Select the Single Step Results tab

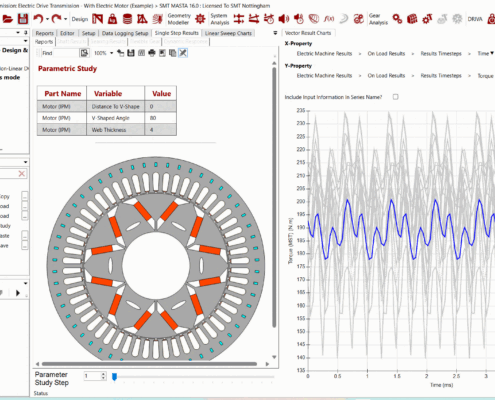click(x=177, y=33)
